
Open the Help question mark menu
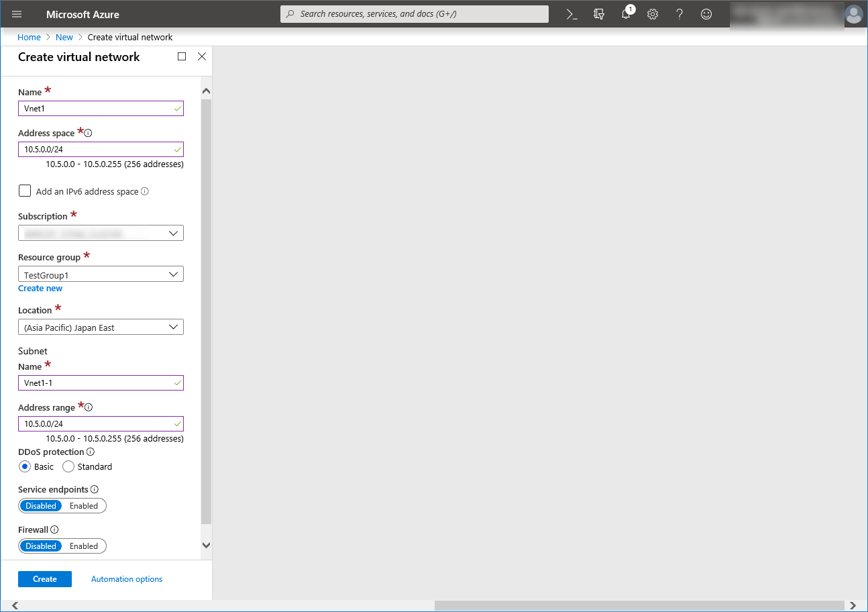point(680,14)
